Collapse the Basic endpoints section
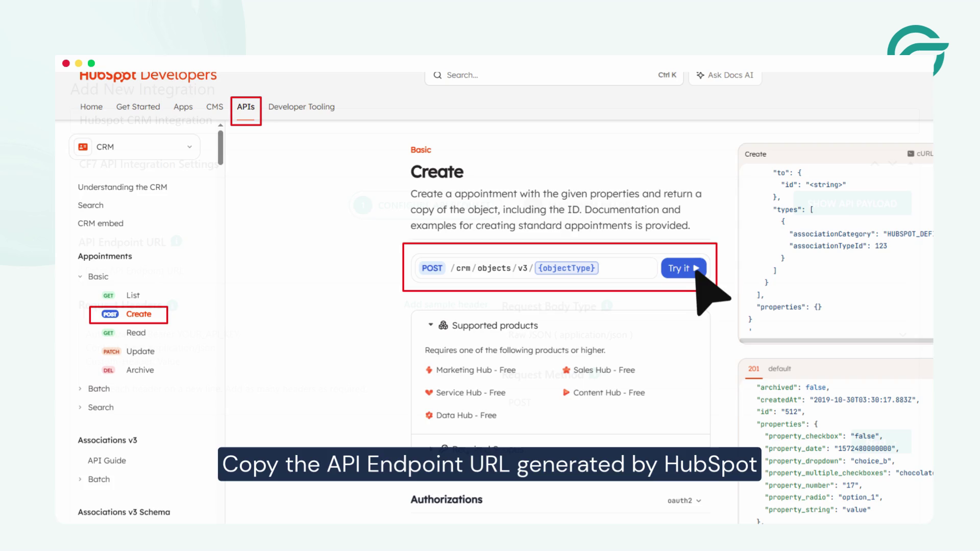980x551 pixels. pos(80,277)
